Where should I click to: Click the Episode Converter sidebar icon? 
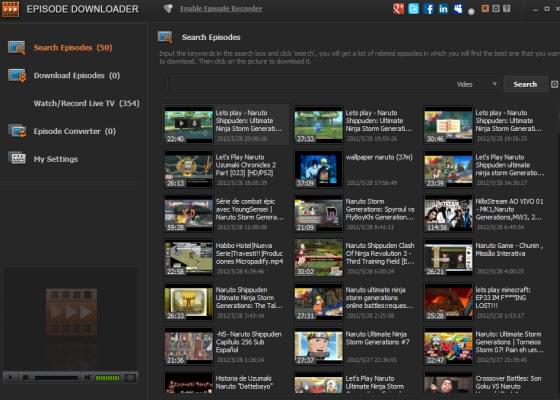[x=17, y=131]
